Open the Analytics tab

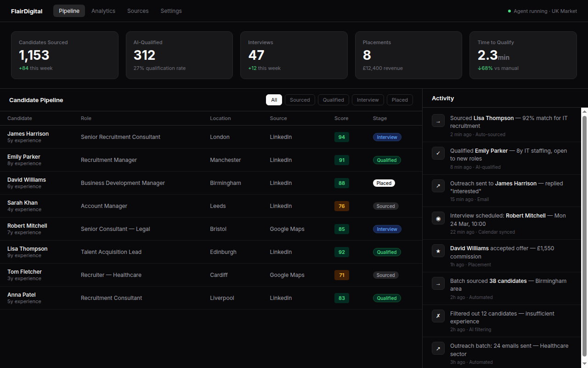[103, 11]
